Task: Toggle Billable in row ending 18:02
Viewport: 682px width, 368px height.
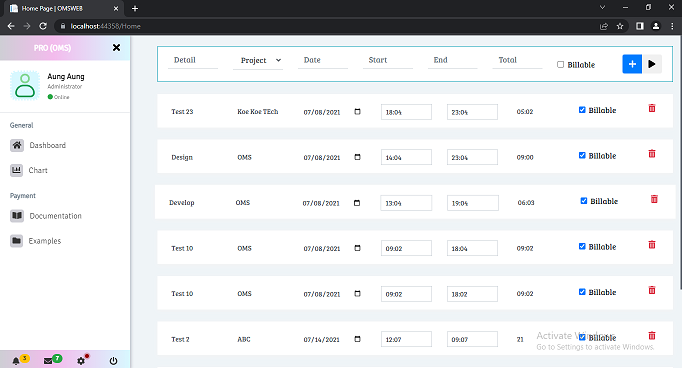Action: click(x=582, y=291)
